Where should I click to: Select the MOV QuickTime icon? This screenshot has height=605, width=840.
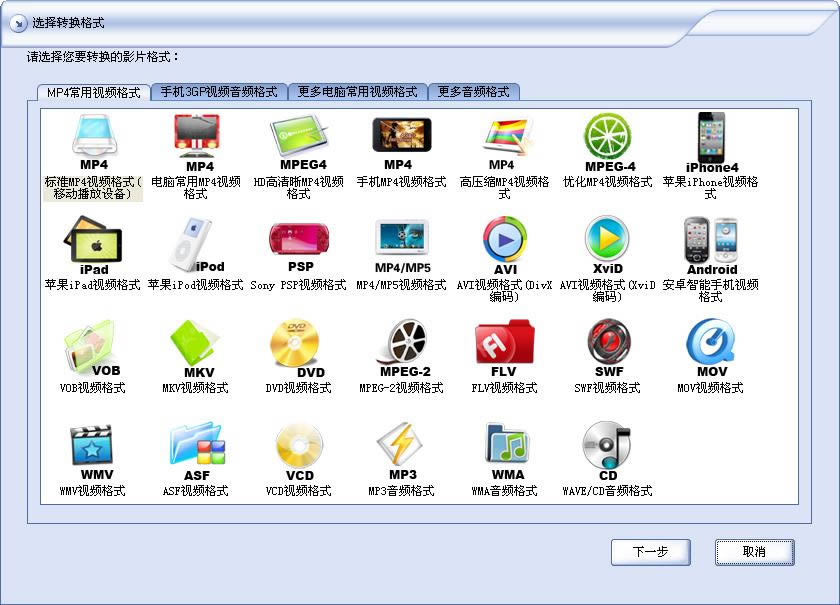(711, 348)
